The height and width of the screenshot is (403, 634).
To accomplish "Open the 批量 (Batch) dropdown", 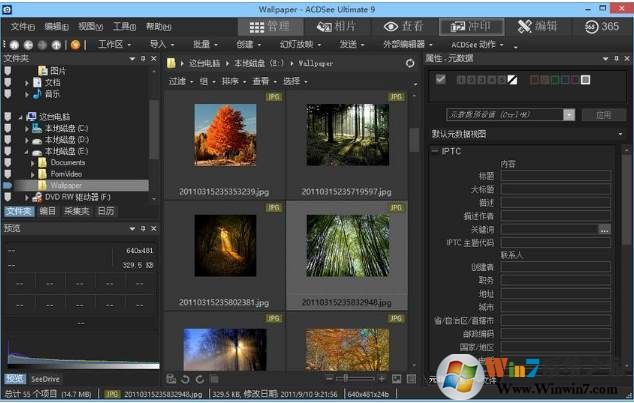I will (x=205, y=44).
